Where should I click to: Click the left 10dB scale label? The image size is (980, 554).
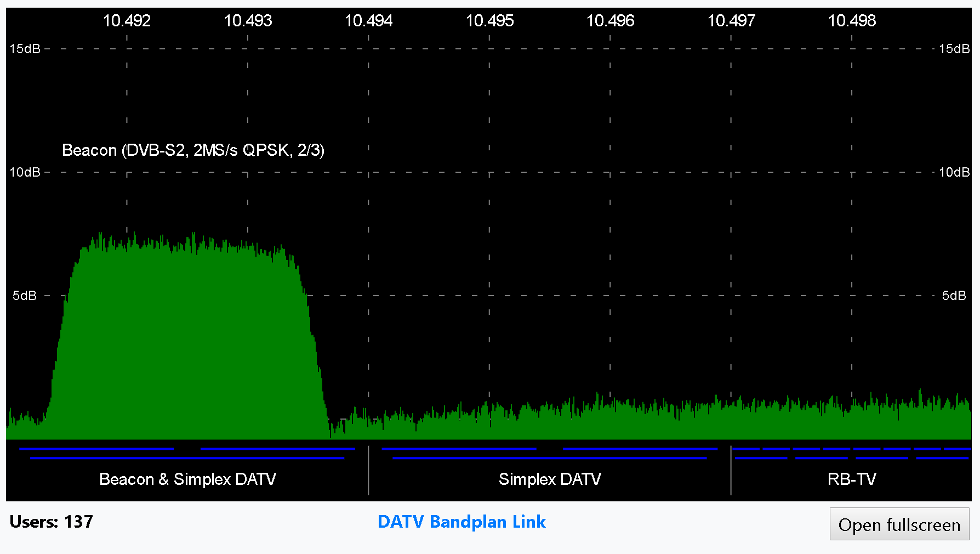pyautogui.click(x=25, y=172)
